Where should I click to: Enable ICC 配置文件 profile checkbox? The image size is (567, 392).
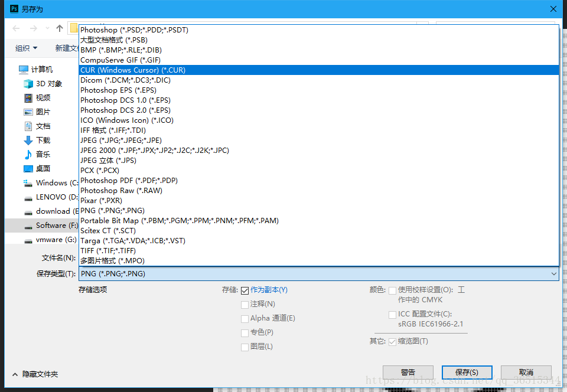tap(392, 315)
